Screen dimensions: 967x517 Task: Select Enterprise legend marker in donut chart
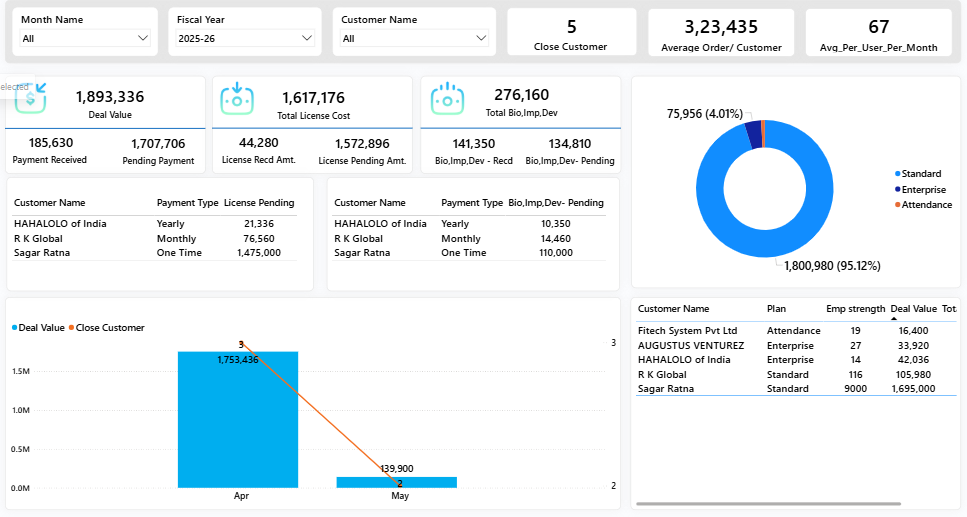(898, 189)
